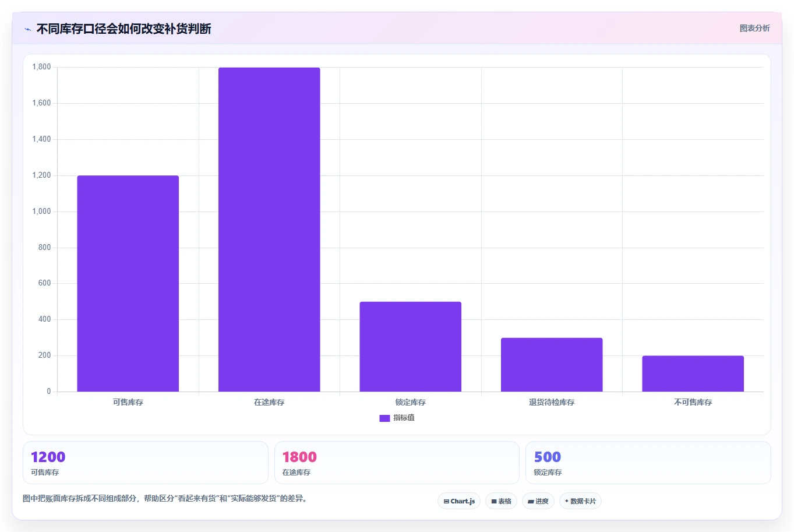Select the 不可售库存 bar in the chart
Screen dimensions: 794x532
click(x=693, y=374)
